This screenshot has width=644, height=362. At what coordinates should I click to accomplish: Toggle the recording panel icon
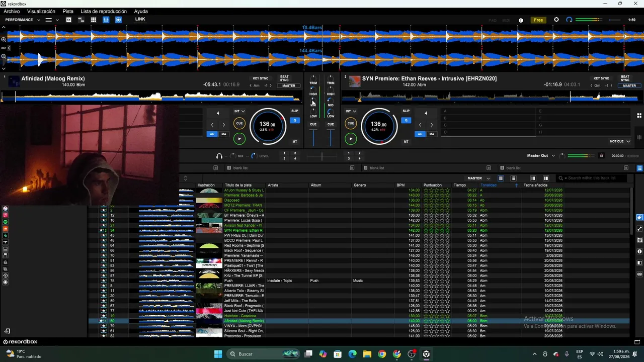click(x=118, y=20)
